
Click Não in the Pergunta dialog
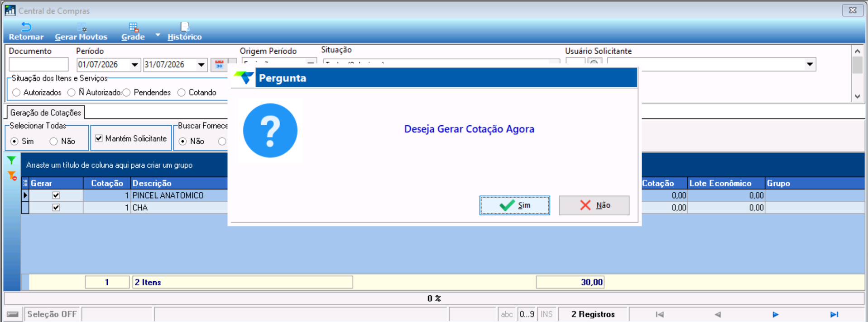[594, 205]
